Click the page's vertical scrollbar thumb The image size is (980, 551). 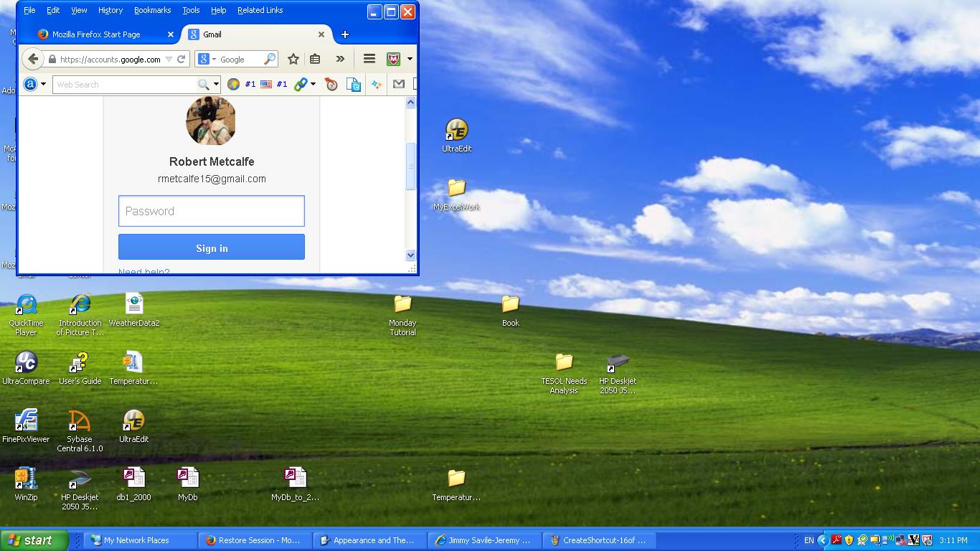click(411, 166)
